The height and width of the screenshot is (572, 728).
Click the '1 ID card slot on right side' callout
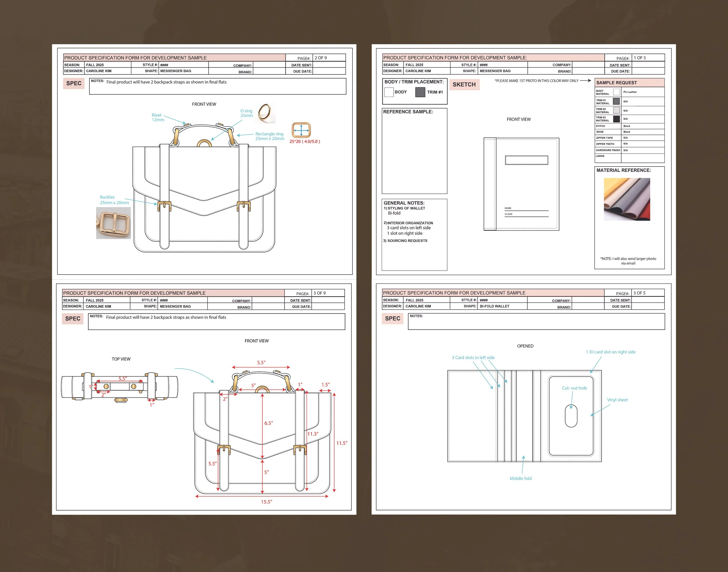611,352
